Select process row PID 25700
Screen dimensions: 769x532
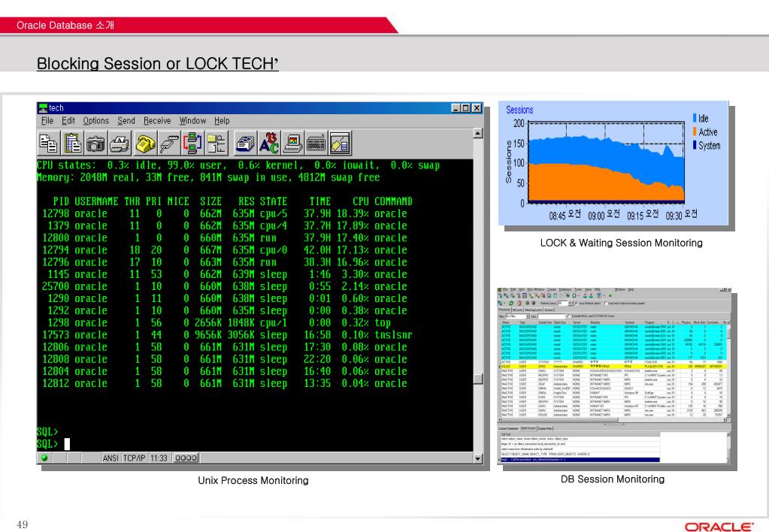pos(225,286)
